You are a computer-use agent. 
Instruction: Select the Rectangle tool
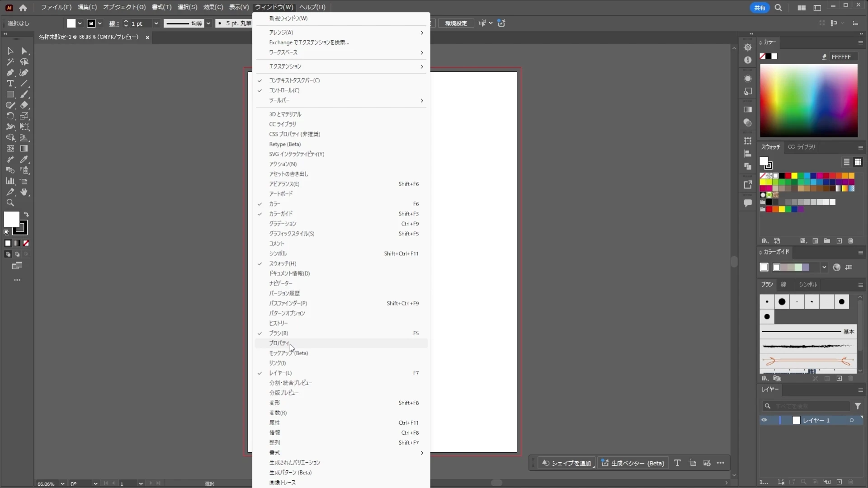[10, 94]
